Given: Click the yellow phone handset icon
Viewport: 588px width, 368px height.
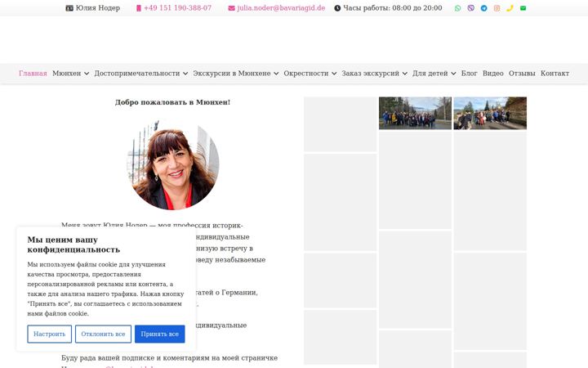Looking at the screenshot, I should click(510, 8).
